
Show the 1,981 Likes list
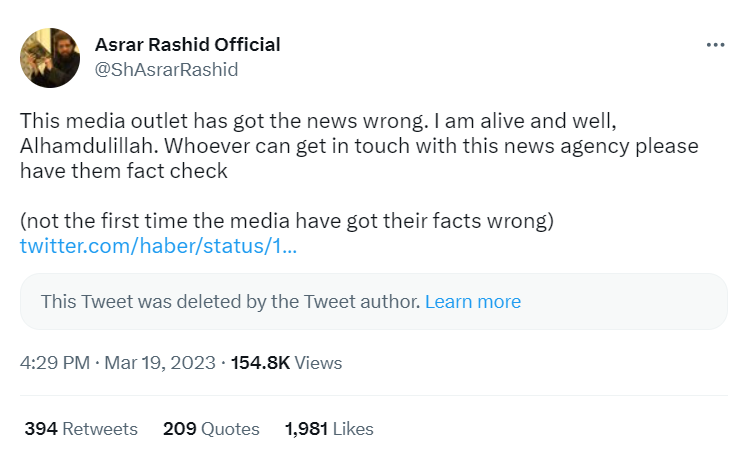(x=329, y=429)
